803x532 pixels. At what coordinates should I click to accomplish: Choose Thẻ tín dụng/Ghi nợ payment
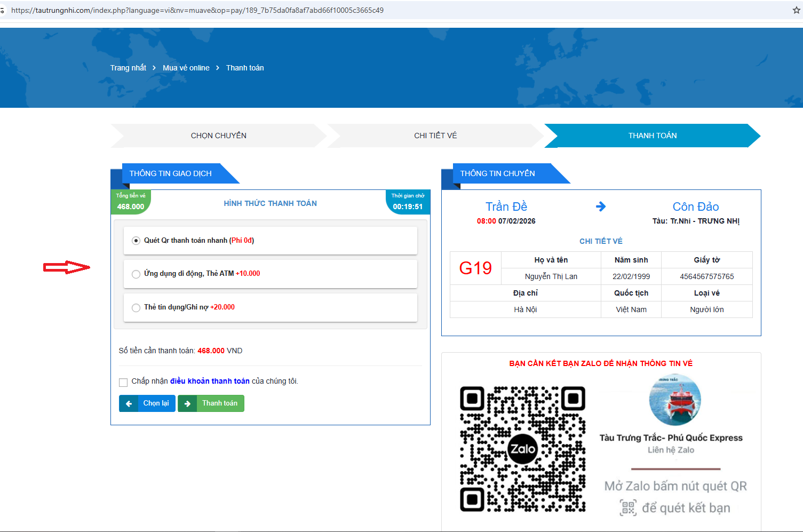[x=136, y=308]
